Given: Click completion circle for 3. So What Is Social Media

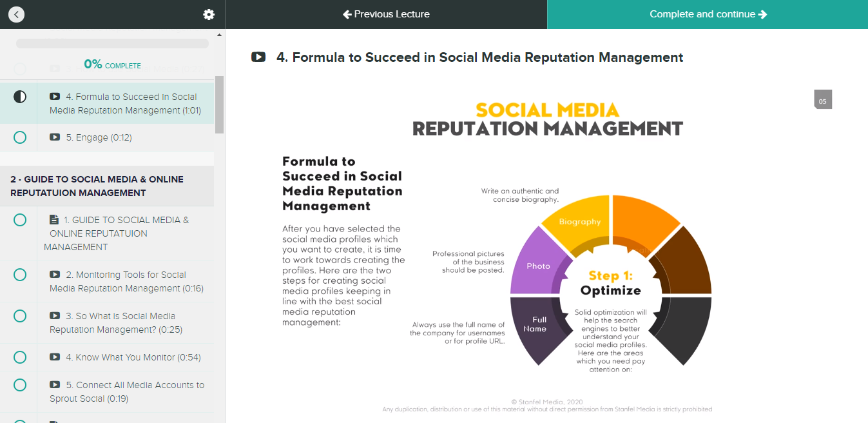Looking at the screenshot, I should pos(20,316).
